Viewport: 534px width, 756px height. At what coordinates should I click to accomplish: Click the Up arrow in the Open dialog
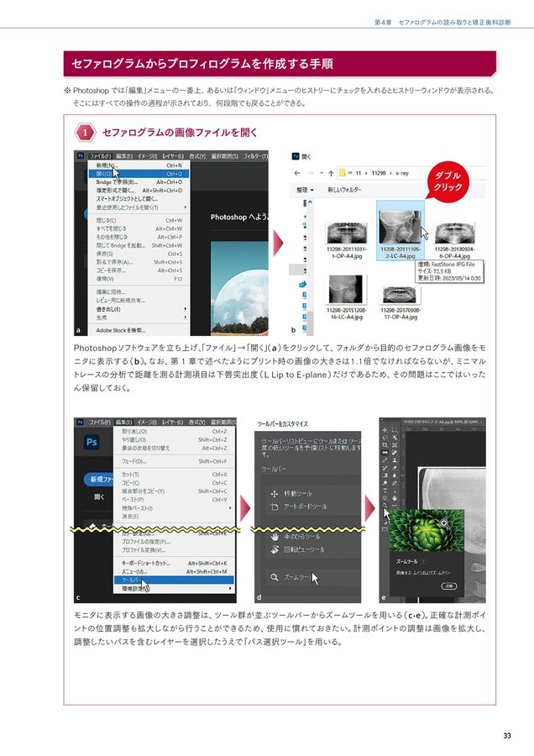pyautogui.click(x=331, y=172)
